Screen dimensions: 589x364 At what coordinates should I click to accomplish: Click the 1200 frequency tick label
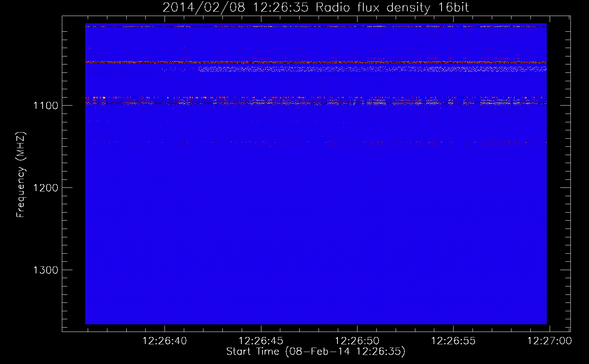pos(46,188)
